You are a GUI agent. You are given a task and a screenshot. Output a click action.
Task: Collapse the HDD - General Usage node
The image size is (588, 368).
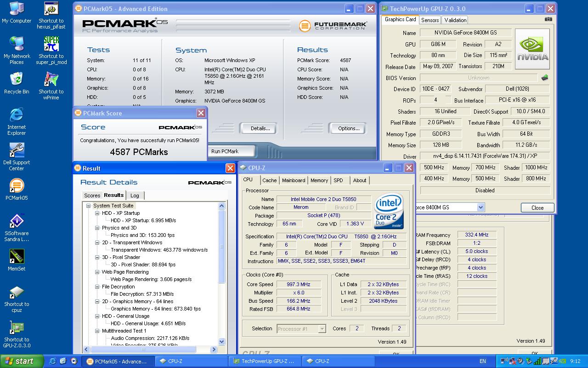97,316
